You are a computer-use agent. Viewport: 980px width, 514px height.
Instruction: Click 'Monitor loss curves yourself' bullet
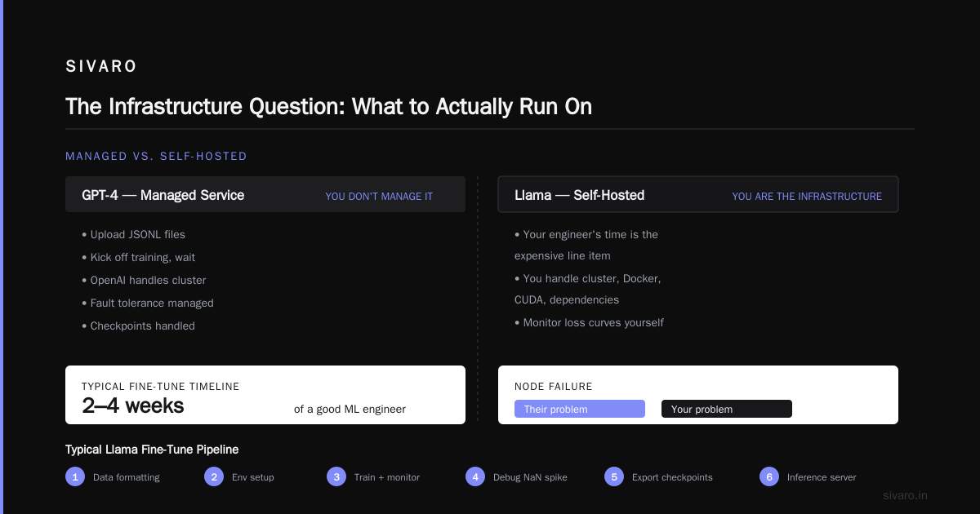click(x=589, y=322)
